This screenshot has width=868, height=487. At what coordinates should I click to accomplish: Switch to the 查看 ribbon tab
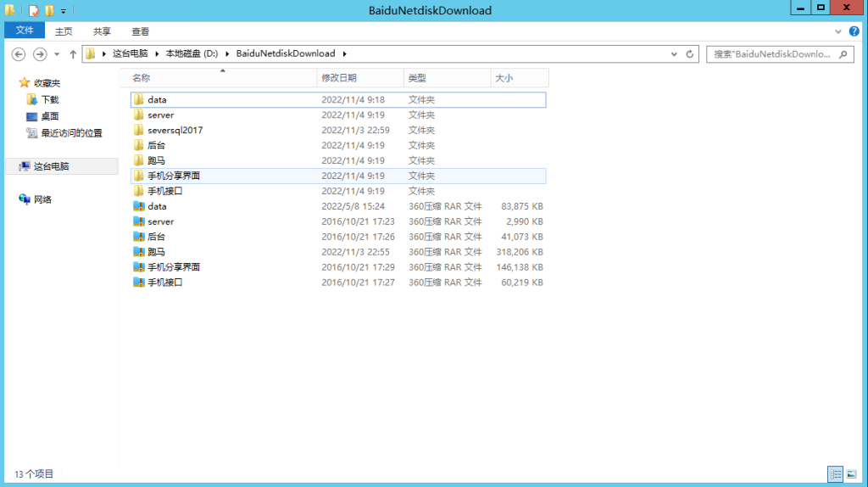[140, 31]
